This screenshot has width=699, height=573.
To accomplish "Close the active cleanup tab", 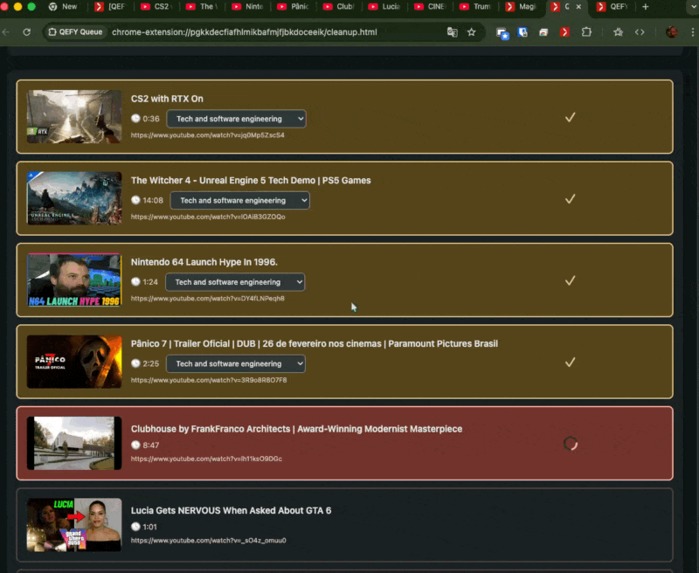I will [579, 7].
